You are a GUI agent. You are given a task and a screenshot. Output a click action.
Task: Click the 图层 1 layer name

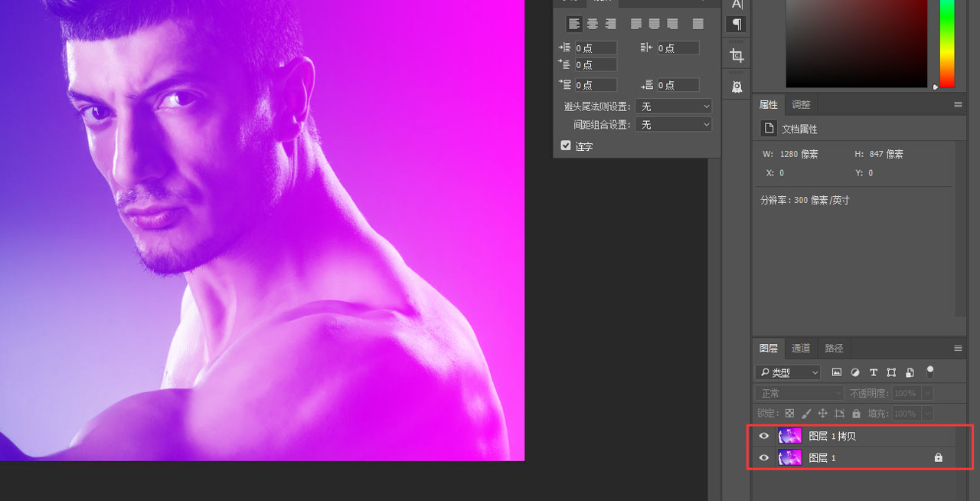[x=822, y=458]
